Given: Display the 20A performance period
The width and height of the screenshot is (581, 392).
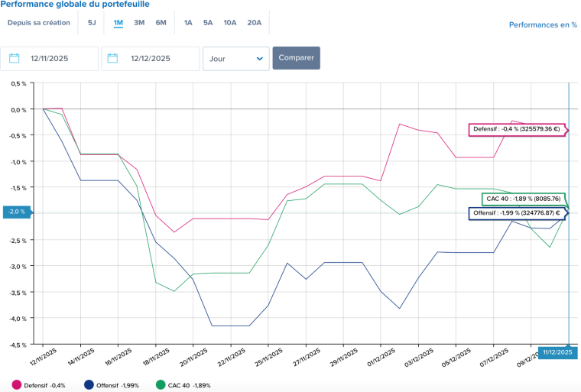Looking at the screenshot, I should (254, 22).
